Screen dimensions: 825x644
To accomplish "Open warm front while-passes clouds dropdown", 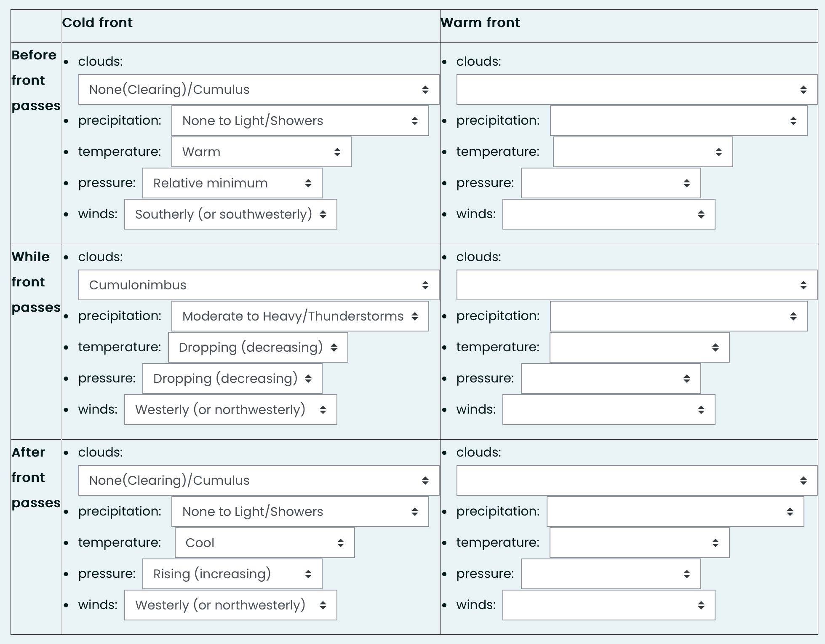I will coord(637,285).
